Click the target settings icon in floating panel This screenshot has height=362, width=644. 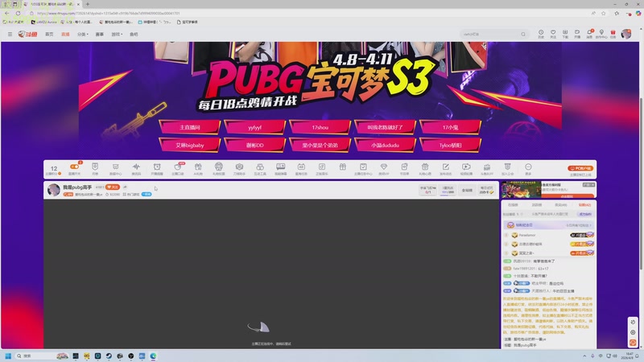click(x=633, y=332)
